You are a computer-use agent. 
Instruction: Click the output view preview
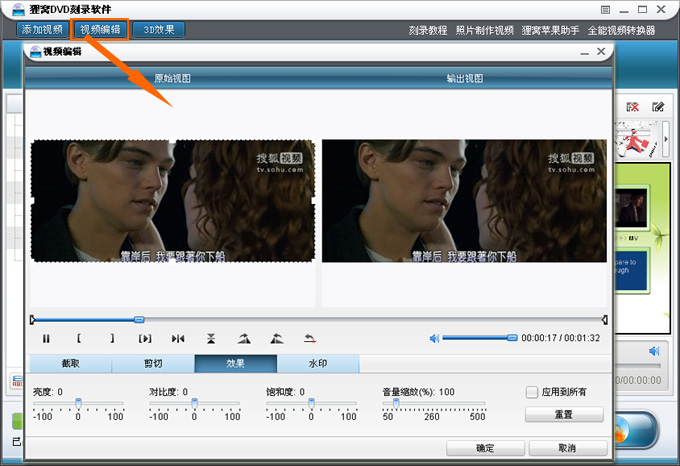coord(464,201)
